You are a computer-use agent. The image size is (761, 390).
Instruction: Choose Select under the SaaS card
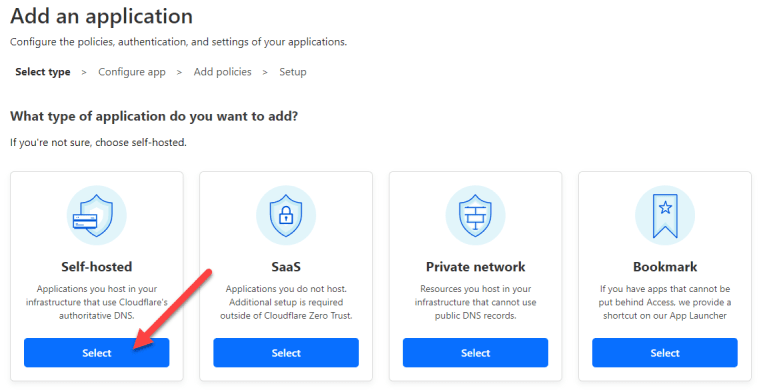point(286,353)
